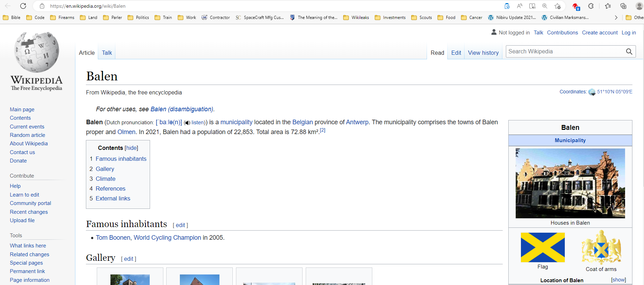The width and height of the screenshot is (644, 285).
Task: Click the Wikipedia search magnifier button
Action: [629, 52]
